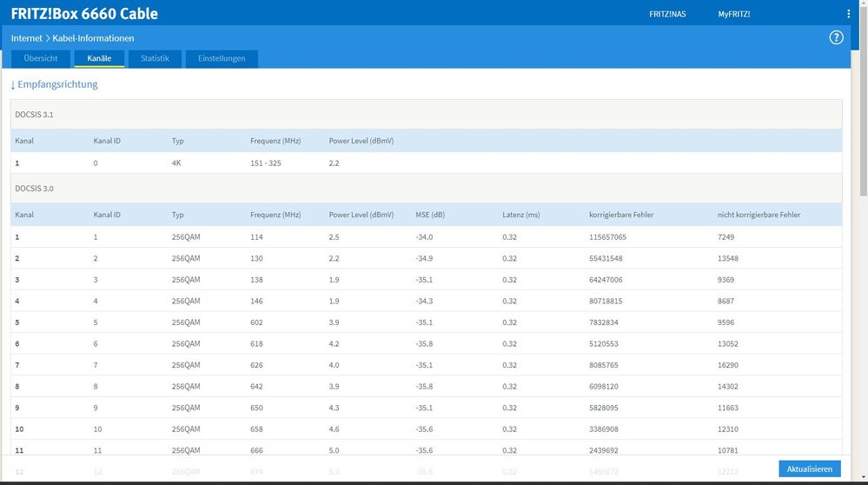Go to the Einstellungen tab
The height and width of the screenshot is (485, 868).
pyautogui.click(x=222, y=58)
